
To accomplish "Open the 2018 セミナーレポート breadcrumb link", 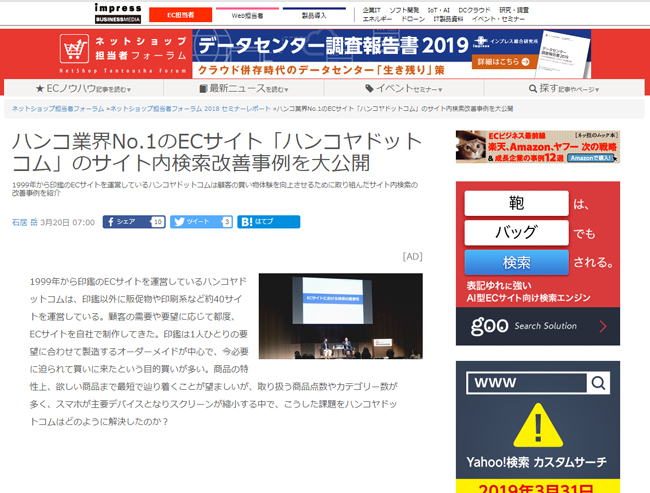I will [x=190, y=109].
